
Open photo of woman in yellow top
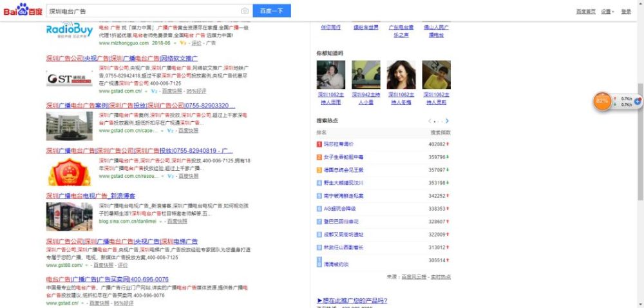coord(436,75)
